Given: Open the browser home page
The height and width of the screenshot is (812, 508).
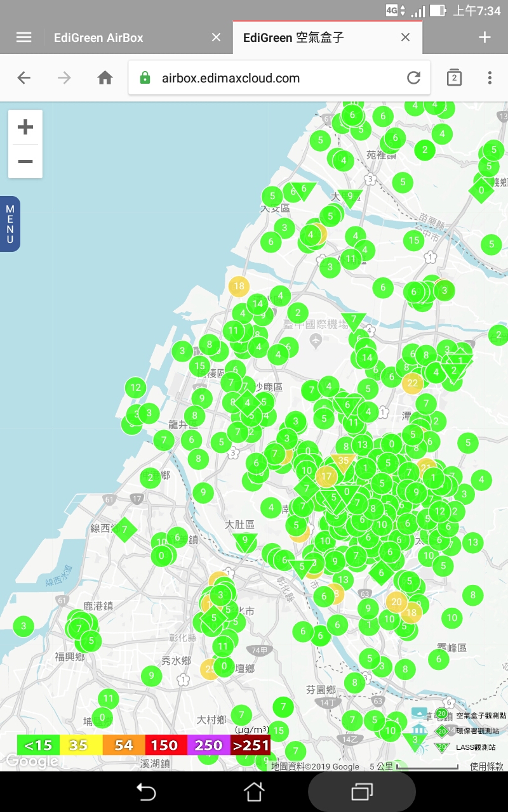Looking at the screenshot, I should [x=105, y=78].
